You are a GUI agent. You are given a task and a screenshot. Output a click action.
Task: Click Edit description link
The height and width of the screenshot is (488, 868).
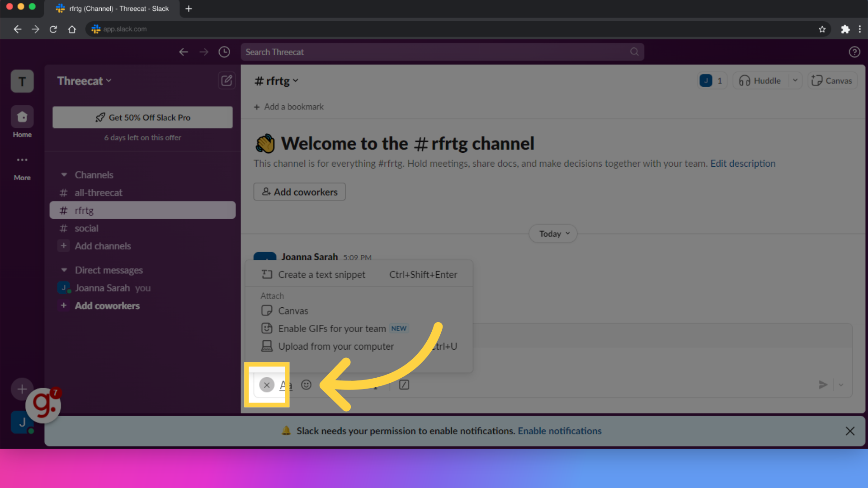click(x=743, y=164)
